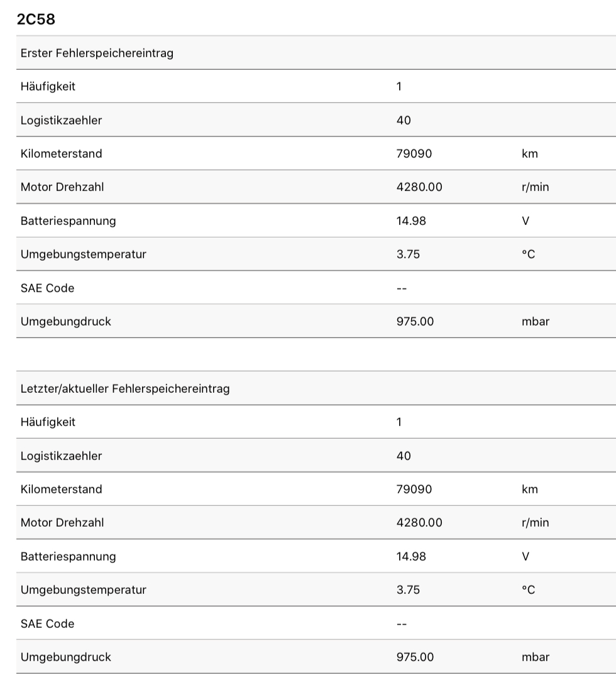Screen dimensions: 616x680
Task: Select Umgebungdruck value 975.00 in first entry
Action: (415, 321)
